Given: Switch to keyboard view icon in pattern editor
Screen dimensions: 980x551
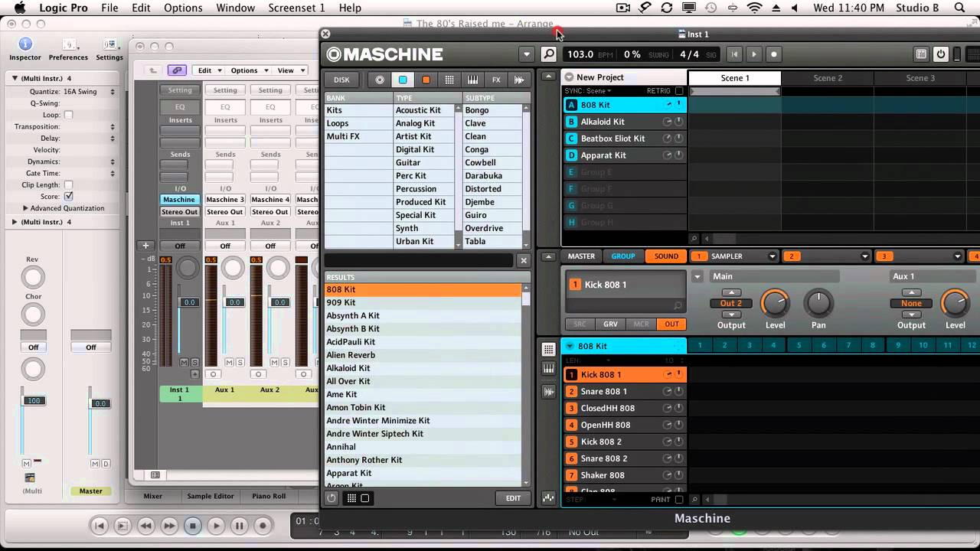Looking at the screenshot, I should pyautogui.click(x=548, y=369).
